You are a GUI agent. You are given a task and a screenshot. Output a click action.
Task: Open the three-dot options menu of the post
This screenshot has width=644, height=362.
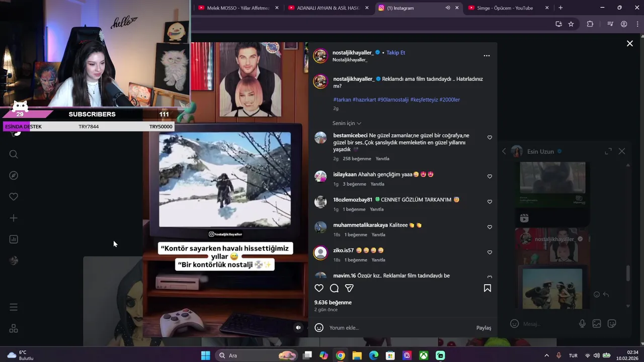[x=487, y=56]
